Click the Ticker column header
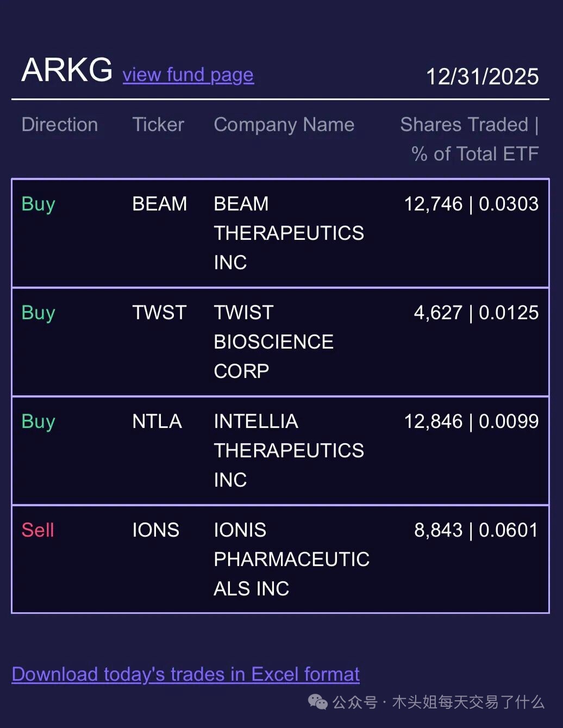Image resolution: width=563 pixels, height=728 pixels. [158, 125]
